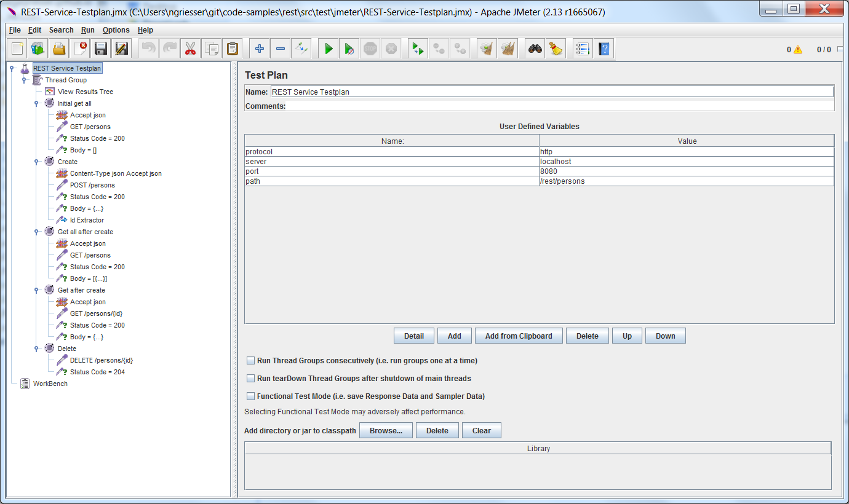Viewport: 849px width, 504px height.
Task: Click the Remote Start All icon
Action: click(x=418, y=49)
